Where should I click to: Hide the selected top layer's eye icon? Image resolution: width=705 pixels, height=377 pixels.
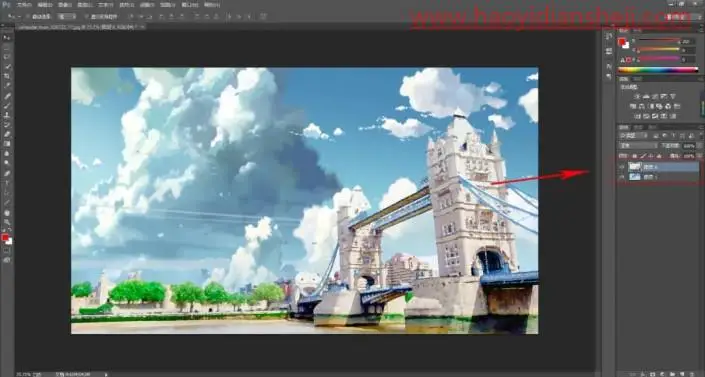coord(622,166)
